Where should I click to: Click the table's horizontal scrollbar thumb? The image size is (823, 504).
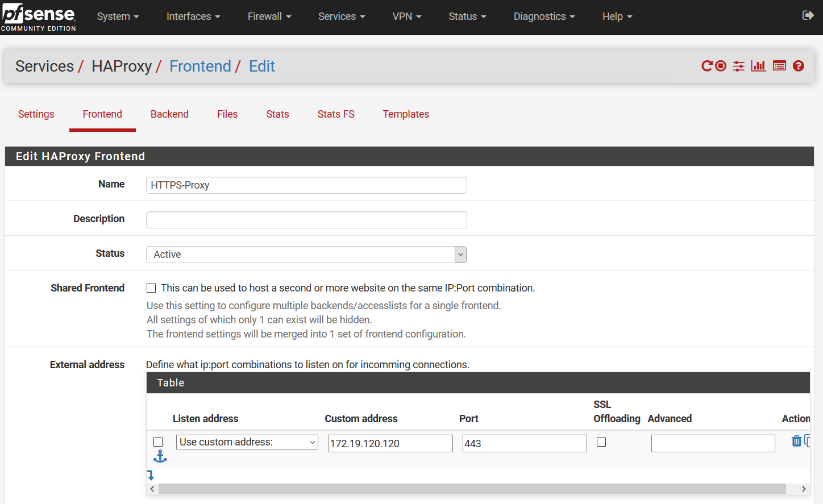[x=472, y=489]
